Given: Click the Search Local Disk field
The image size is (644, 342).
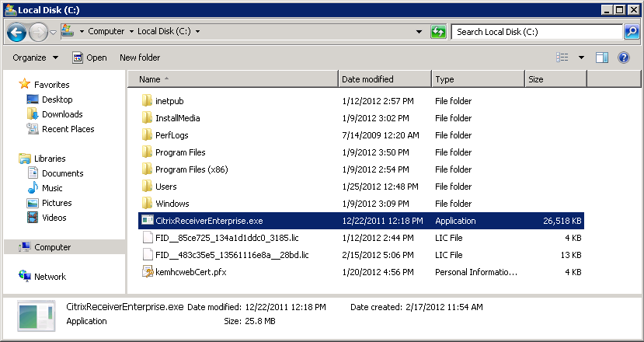Looking at the screenshot, I should (x=538, y=32).
